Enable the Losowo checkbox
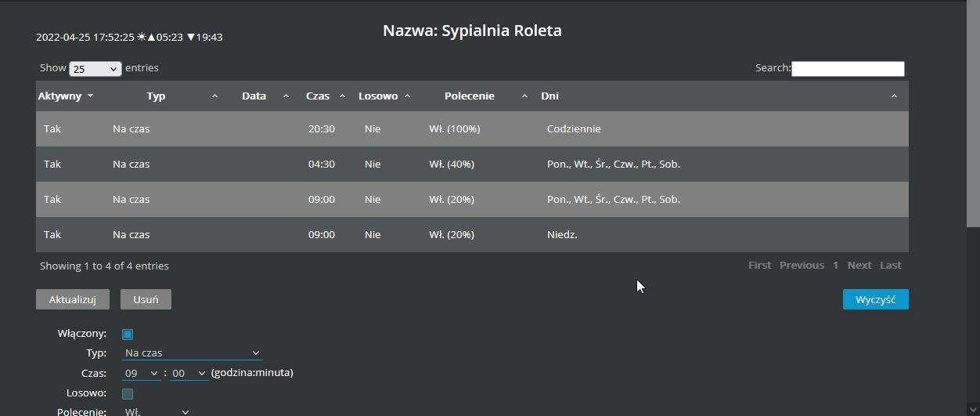Image resolution: width=980 pixels, height=416 pixels. pyautogui.click(x=128, y=394)
